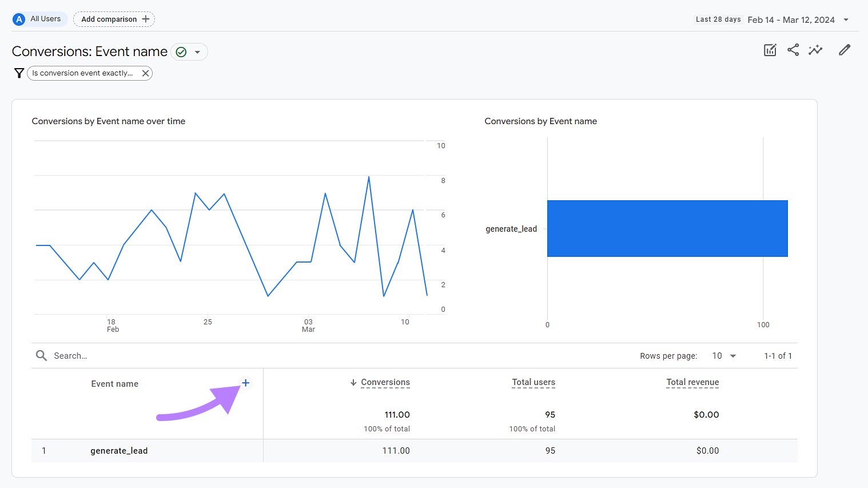The image size is (868, 488).
Task: Select the insights sparkle icon
Action: coord(815,50)
